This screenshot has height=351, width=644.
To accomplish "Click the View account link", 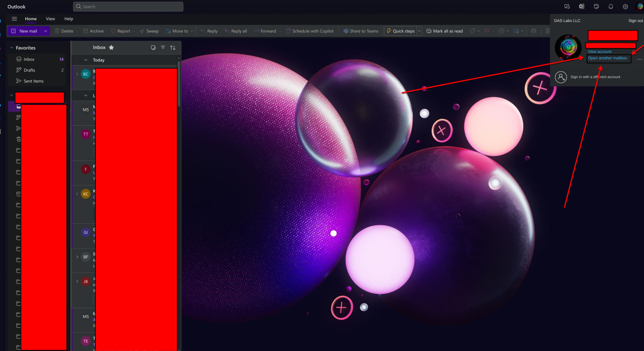I will pos(600,52).
